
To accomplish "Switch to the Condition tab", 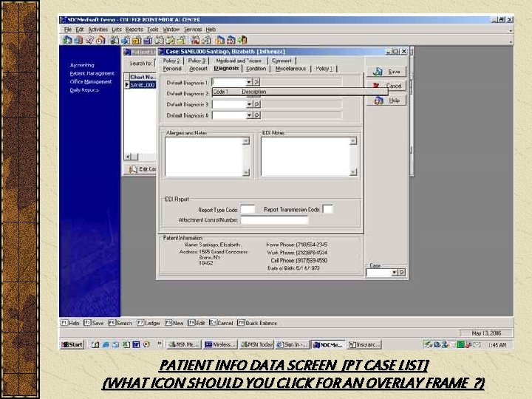I will pos(256,69).
